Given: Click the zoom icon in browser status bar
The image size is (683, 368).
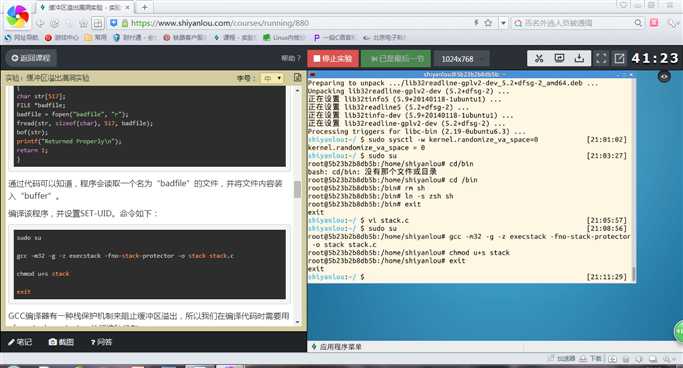Looking at the screenshot, I should 669,359.
